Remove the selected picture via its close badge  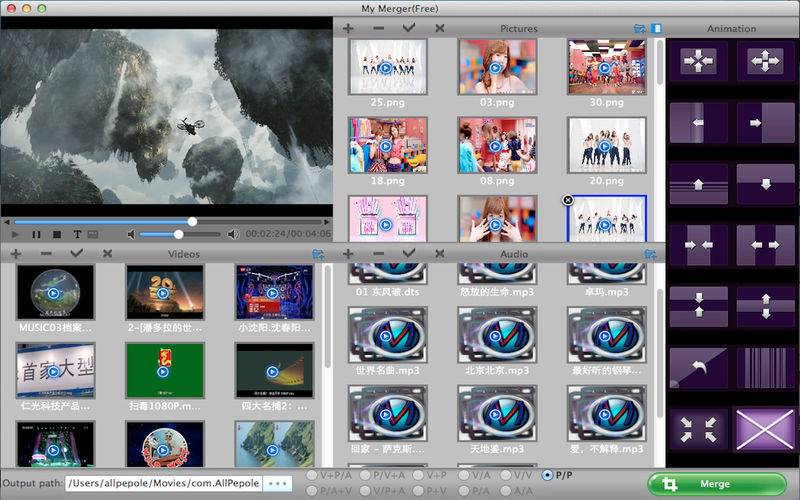click(x=567, y=200)
